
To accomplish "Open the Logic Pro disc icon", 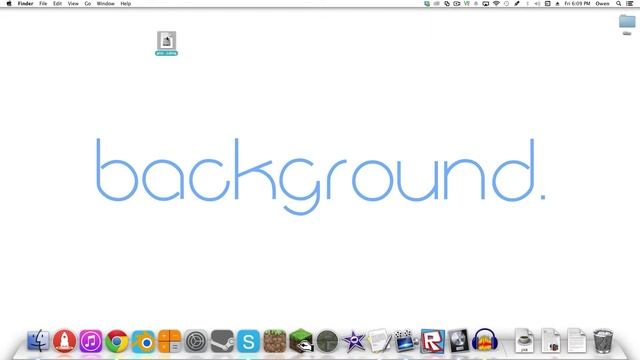I will pyautogui.click(x=458, y=341).
